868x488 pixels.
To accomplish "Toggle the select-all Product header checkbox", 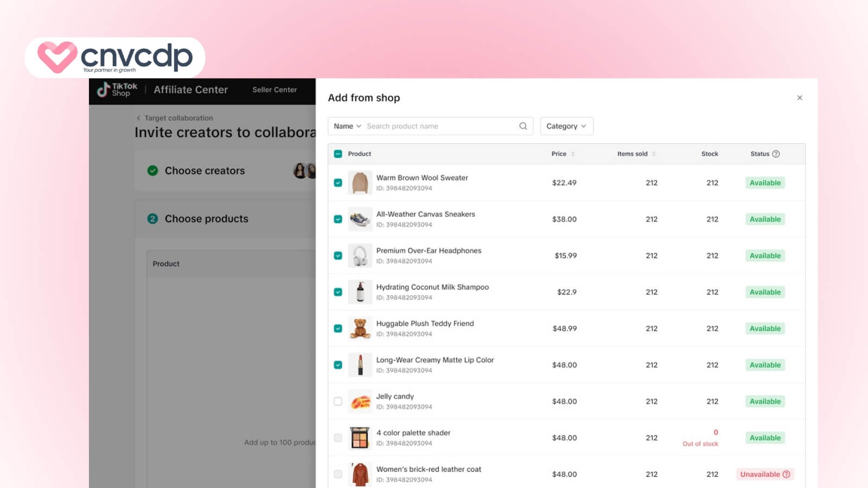I will click(338, 154).
